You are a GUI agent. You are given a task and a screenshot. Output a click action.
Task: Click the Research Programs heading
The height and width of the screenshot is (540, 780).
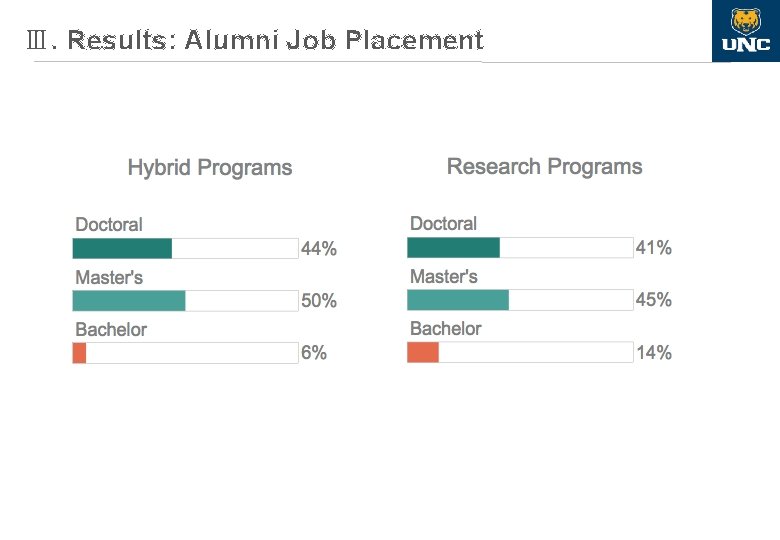(x=544, y=167)
